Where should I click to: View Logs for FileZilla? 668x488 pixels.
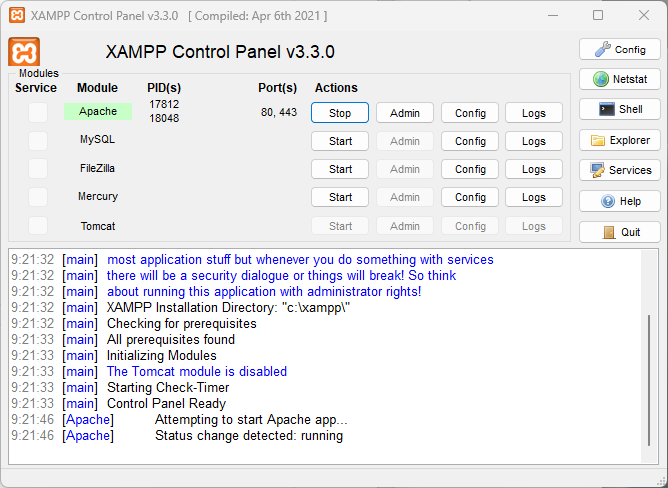coord(533,169)
